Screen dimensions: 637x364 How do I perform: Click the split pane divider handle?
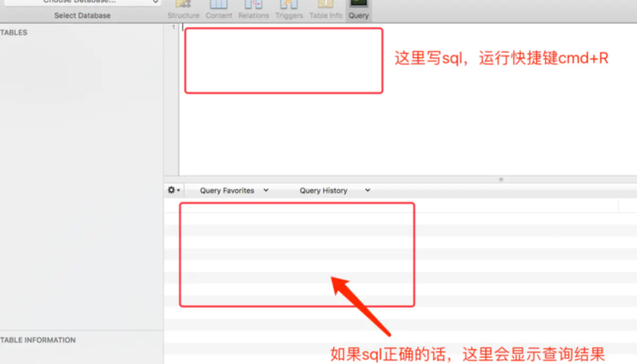coord(500,179)
